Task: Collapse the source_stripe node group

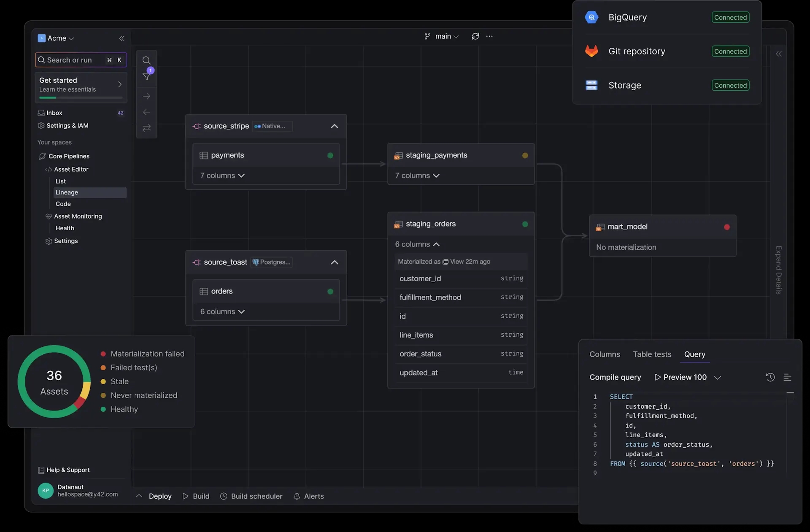Action: [x=334, y=126]
